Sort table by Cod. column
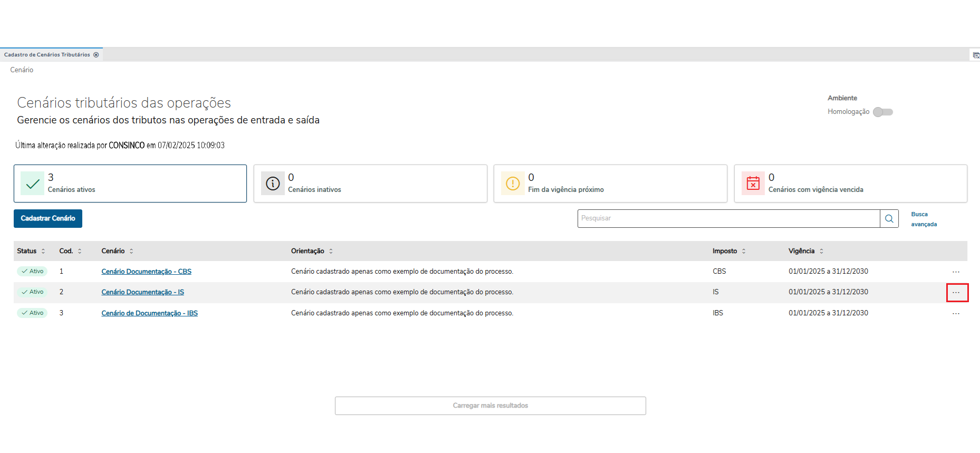The image size is (980, 453). tap(80, 252)
